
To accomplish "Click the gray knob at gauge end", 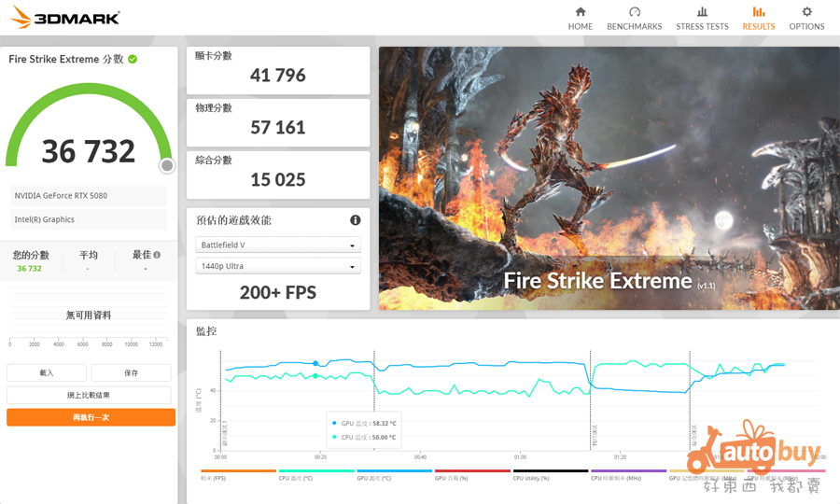I will click(167, 166).
